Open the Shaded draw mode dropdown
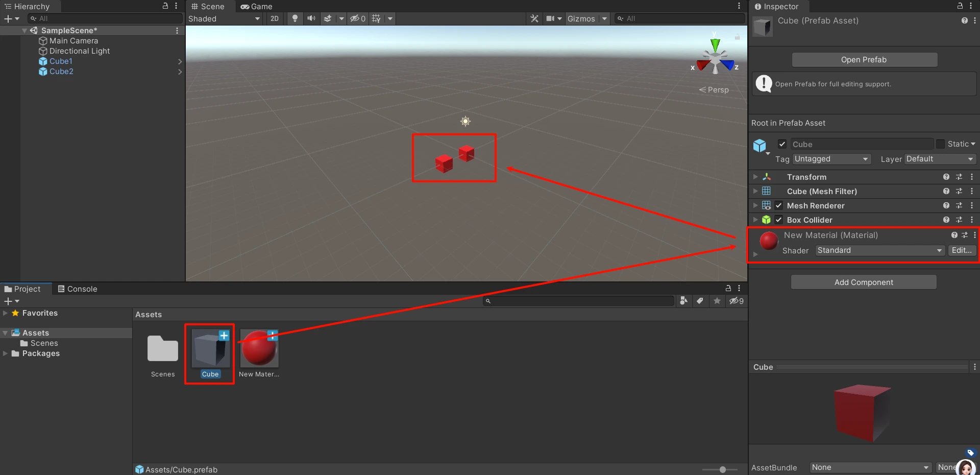The width and height of the screenshot is (980, 475). click(x=224, y=18)
